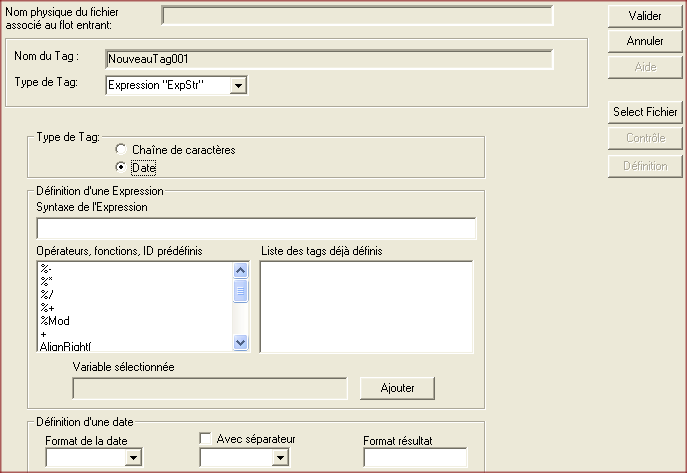The height and width of the screenshot is (473, 687).
Task: Pick the %/ operator from the list
Action: click(x=46, y=294)
